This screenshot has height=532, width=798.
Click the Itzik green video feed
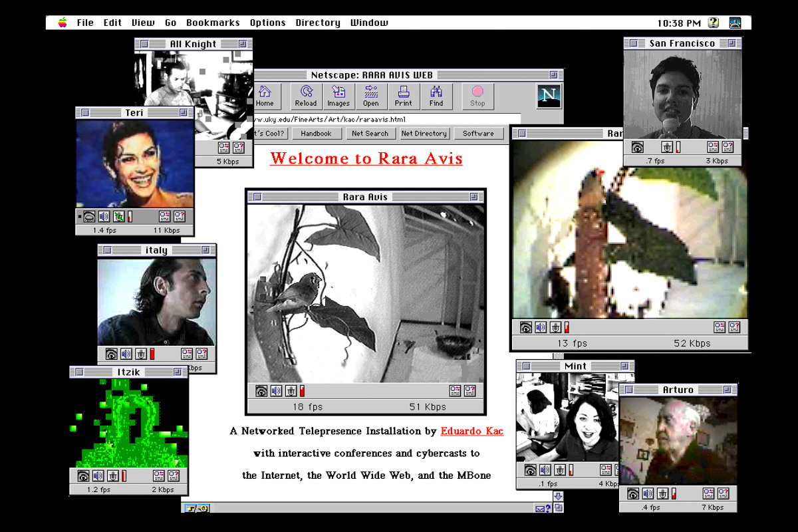129,423
